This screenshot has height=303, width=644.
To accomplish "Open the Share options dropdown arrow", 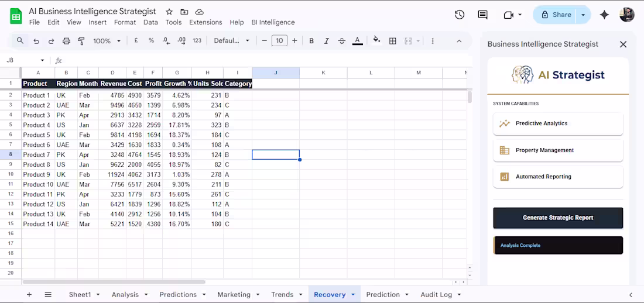I will click(583, 15).
